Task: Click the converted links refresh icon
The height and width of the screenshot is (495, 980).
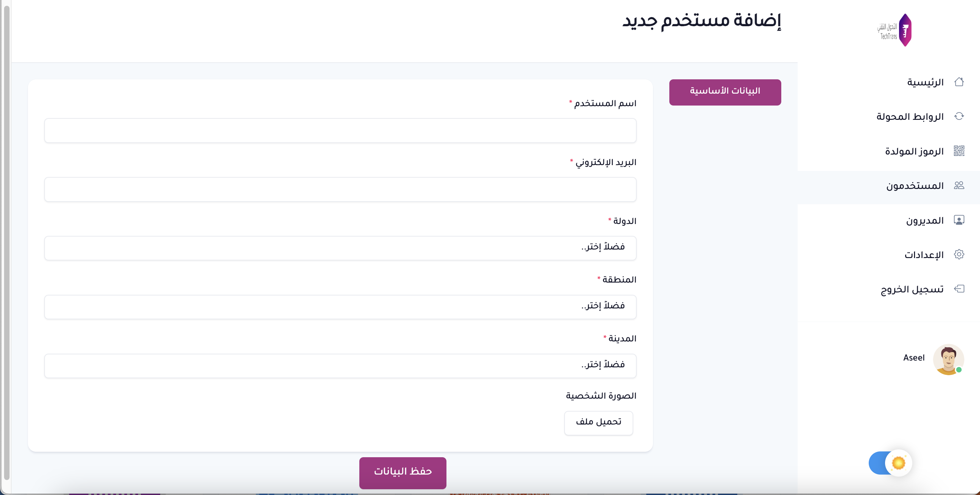Action: (x=959, y=116)
